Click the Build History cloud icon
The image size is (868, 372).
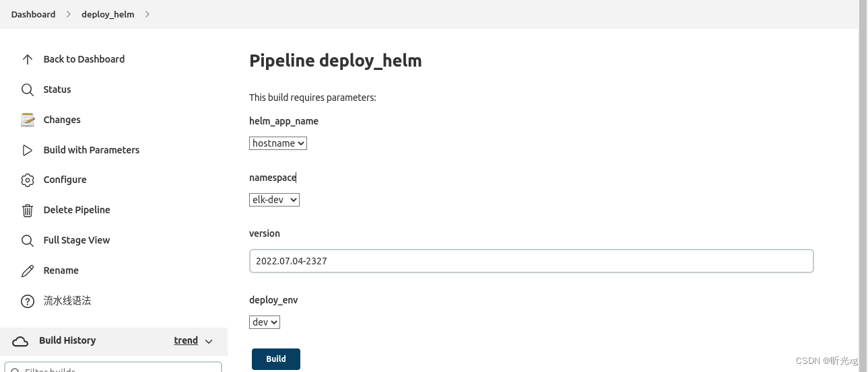pos(21,341)
